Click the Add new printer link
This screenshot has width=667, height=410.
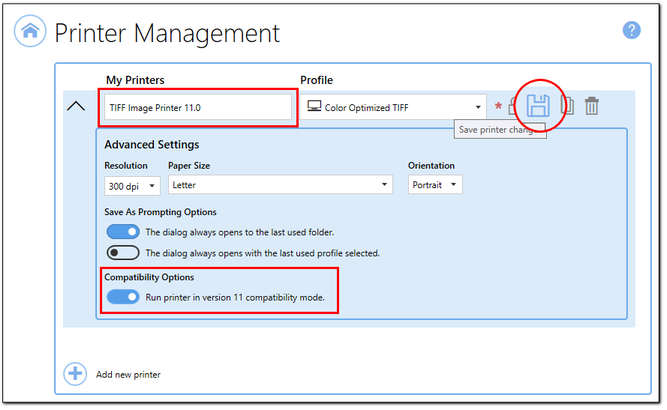tap(128, 375)
